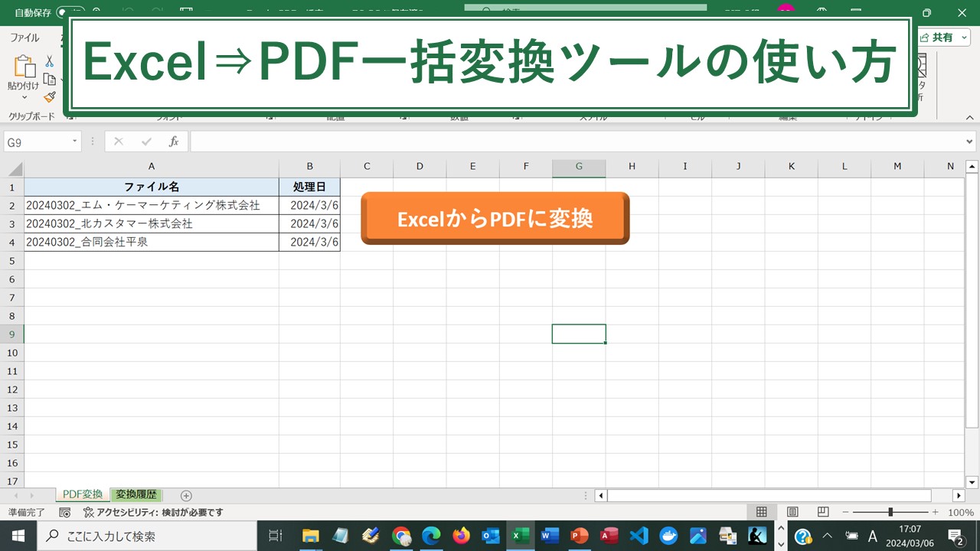The height and width of the screenshot is (551, 980).
Task: Select cell 20240302_北カスタマー株式会社
Action: pyautogui.click(x=152, y=223)
